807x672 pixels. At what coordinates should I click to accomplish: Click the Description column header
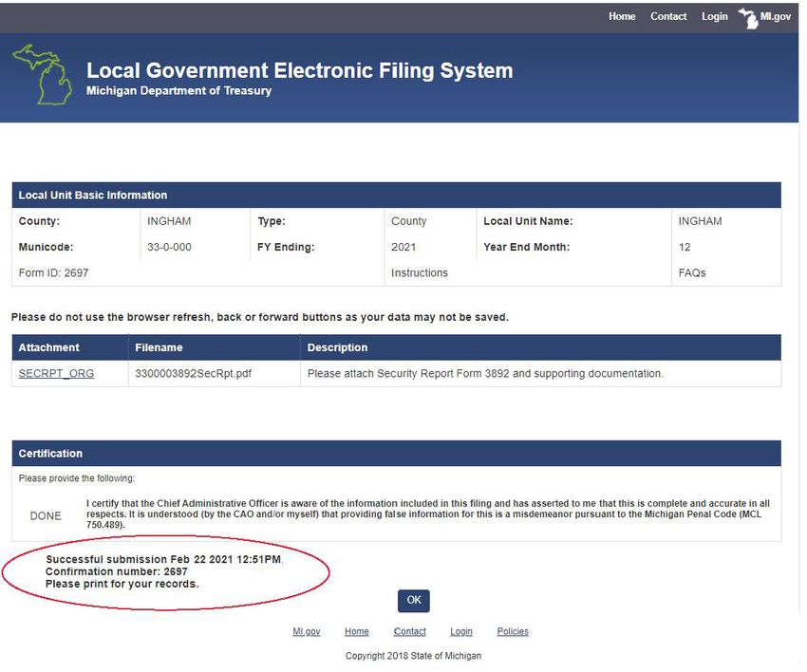pyautogui.click(x=337, y=347)
